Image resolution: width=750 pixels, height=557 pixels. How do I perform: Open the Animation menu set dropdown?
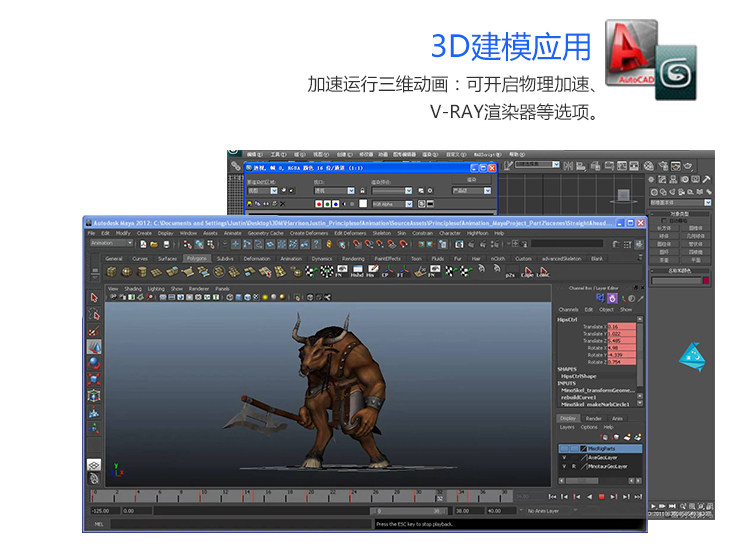coord(112,243)
